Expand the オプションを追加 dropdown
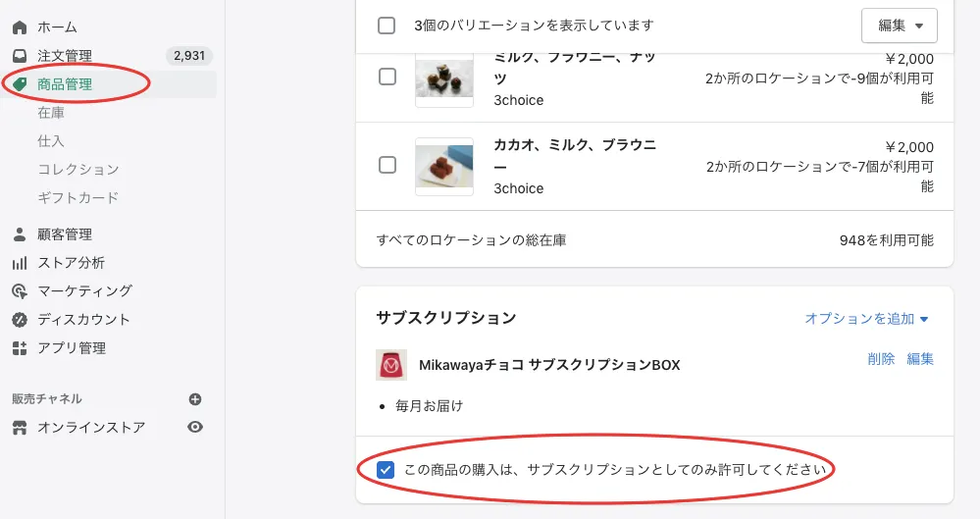 coord(866,319)
